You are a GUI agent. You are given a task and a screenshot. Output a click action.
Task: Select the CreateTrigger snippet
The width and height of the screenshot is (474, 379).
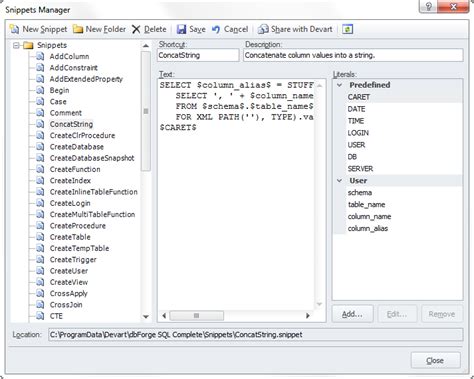point(73,260)
